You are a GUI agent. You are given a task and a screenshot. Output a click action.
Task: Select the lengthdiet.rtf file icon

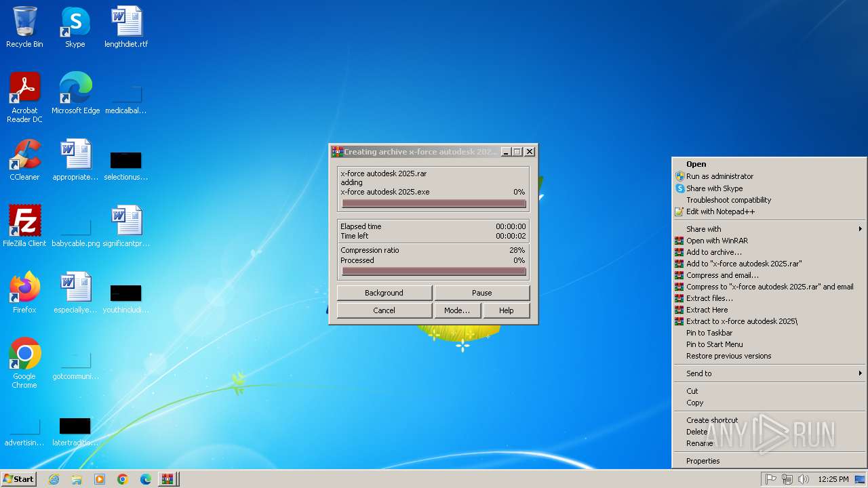point(126,27)
